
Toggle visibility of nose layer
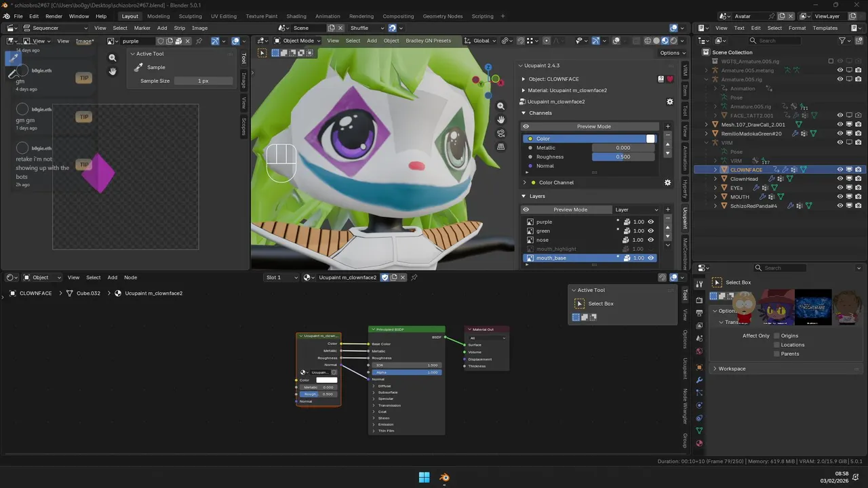[x=651, y=240]
